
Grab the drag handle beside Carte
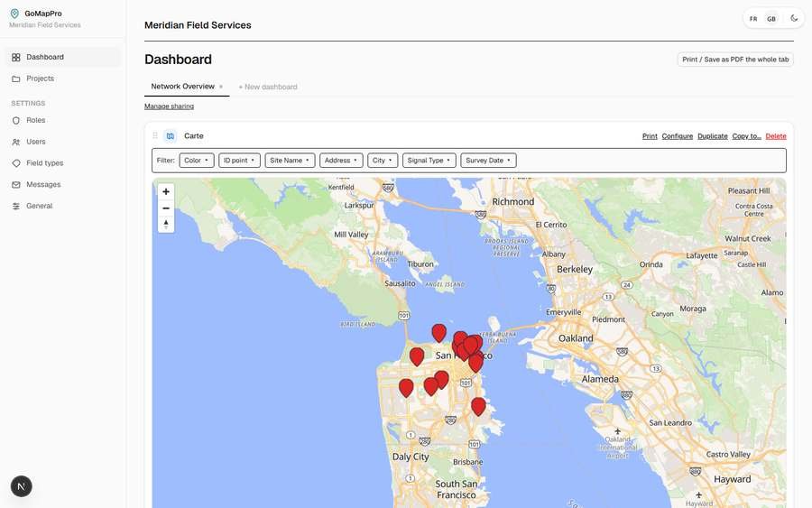pos(155,135)
